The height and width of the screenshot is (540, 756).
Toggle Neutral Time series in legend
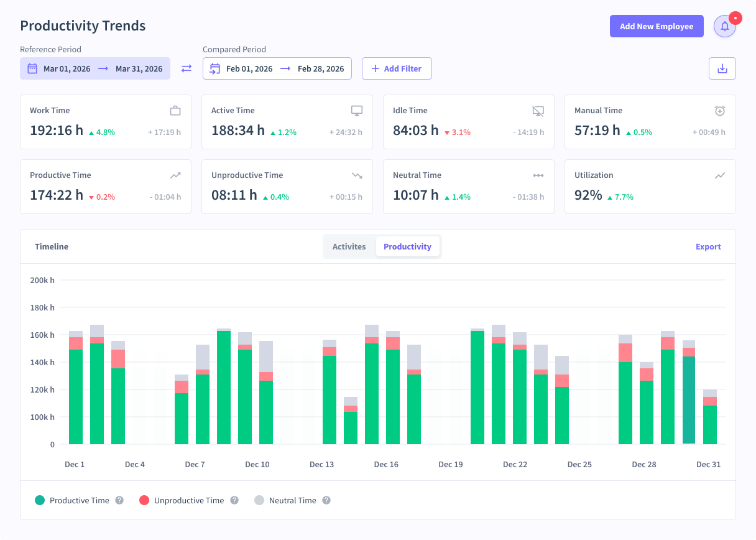pos(285,500)
